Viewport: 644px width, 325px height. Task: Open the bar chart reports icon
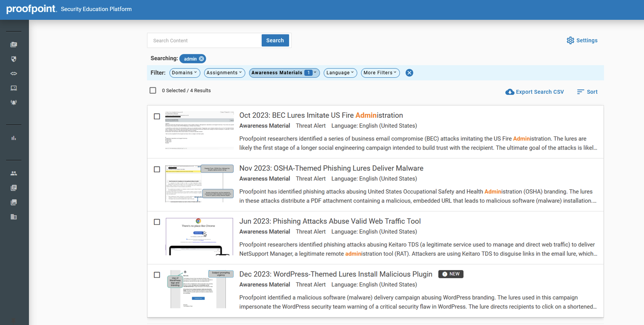point(14,138)
